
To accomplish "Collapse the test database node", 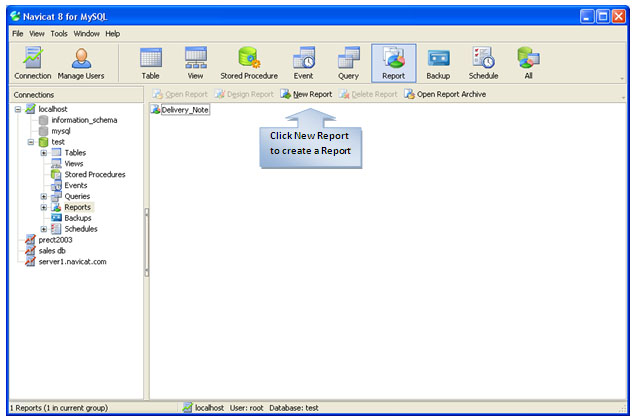I will [31, 142].
